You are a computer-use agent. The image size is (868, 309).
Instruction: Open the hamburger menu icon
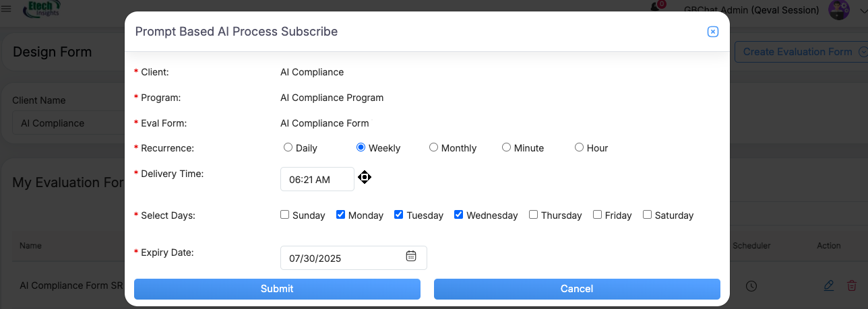coord(7,9)
